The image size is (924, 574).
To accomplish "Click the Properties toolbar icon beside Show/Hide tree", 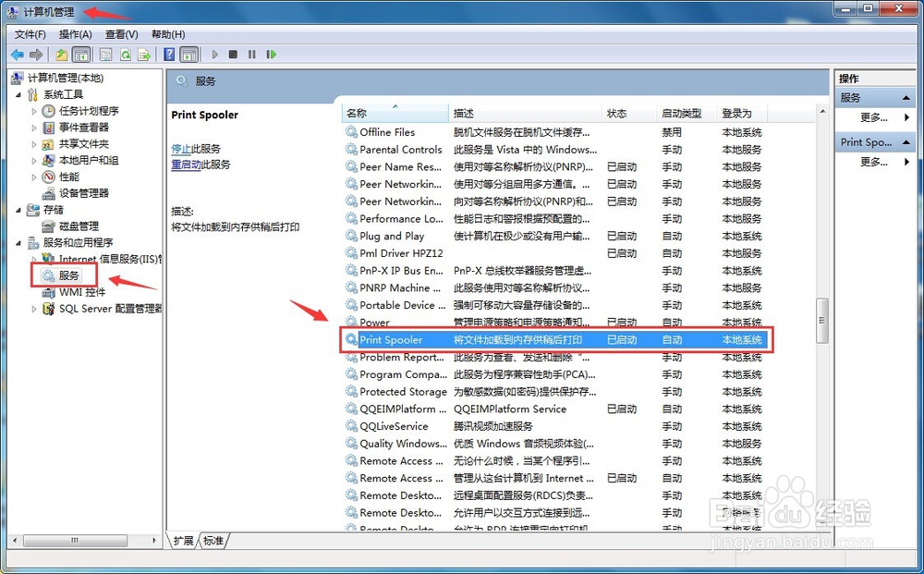I will click(105, 55).
